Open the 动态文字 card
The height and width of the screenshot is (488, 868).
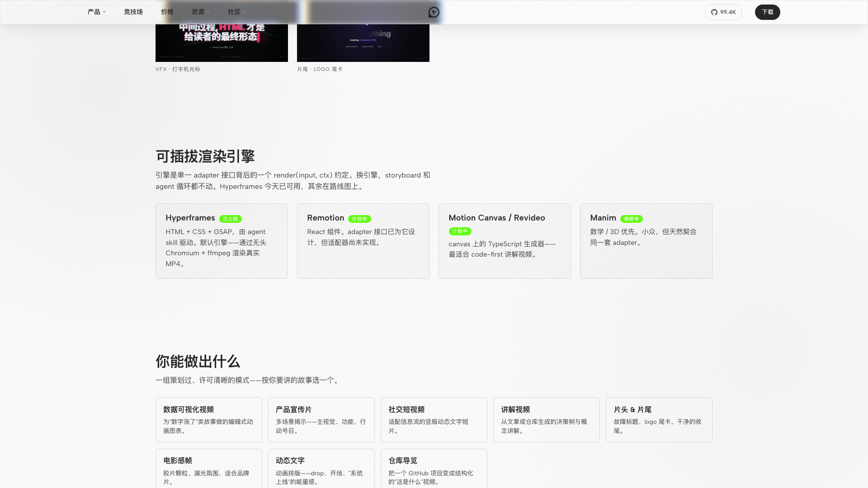321,469
